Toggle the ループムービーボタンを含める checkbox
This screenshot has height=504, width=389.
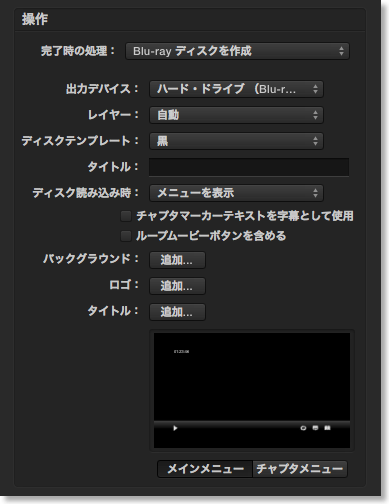(126, 236)
